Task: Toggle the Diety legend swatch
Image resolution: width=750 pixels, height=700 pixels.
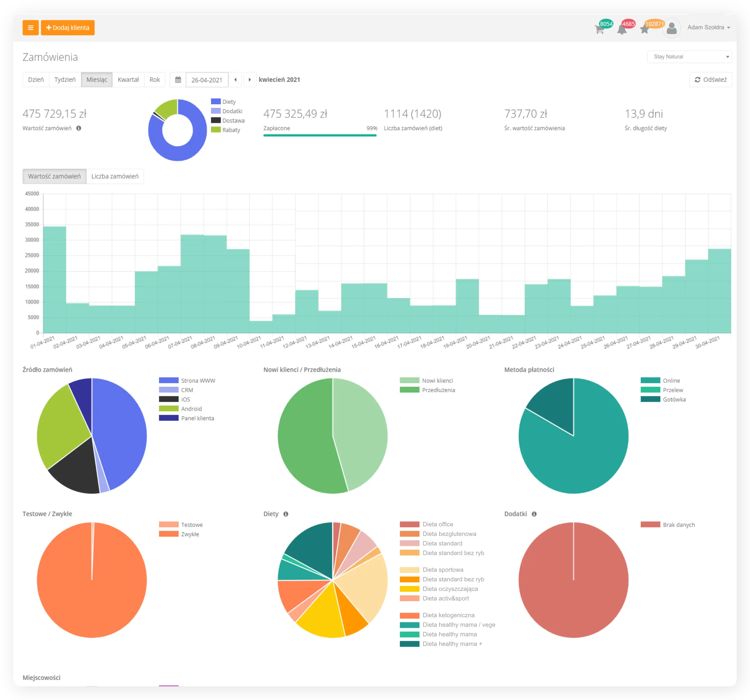Action: click(x=216, y=101)
